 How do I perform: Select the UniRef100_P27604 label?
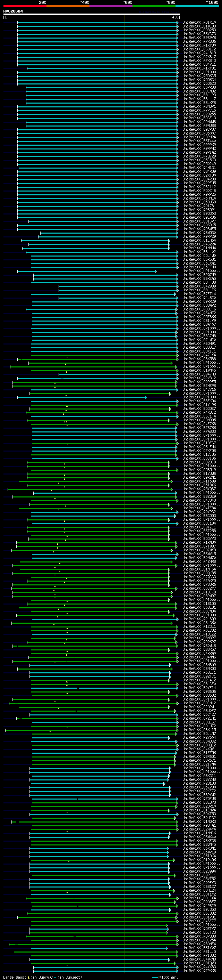click(199, 738)
